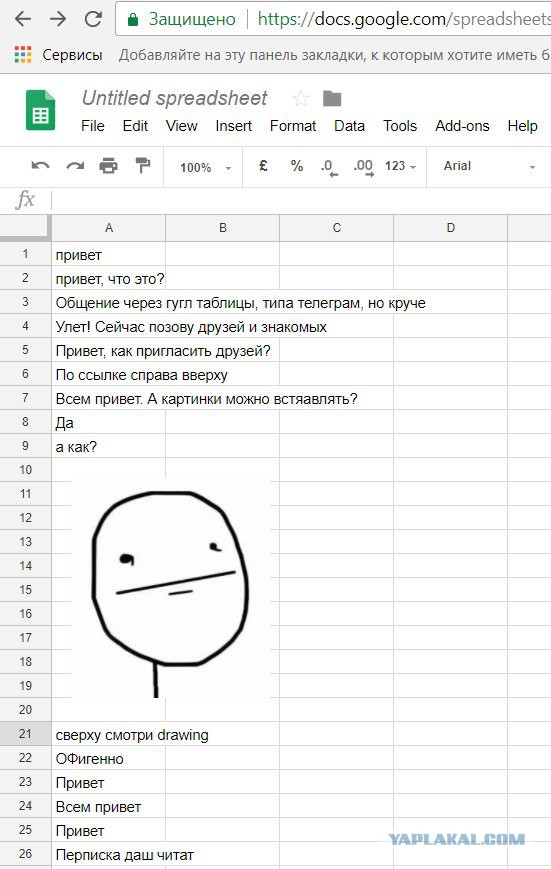This screenshot has width=551, height=869.
Task: Open the Format menu
Action: (293, 126)
